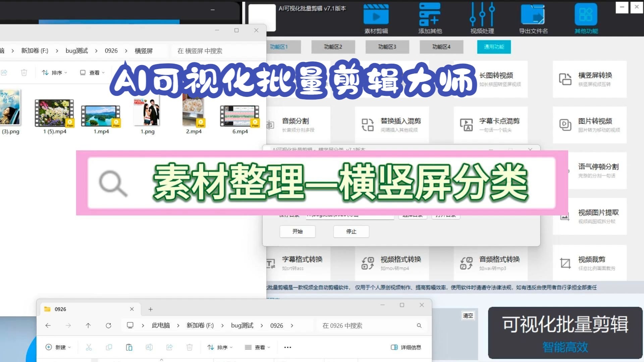Expand the chevron after 此电脑 in the lower address bar
This screenshot has height=362, width=644.
[x=178, y=325]
